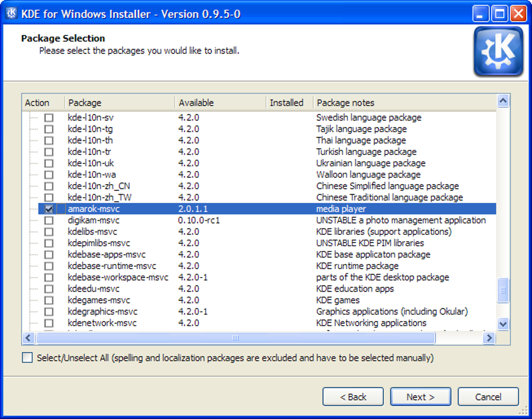Select the 'kde-l10n-uk' package name
Viewport: 532px width, 419px height.
91,163
